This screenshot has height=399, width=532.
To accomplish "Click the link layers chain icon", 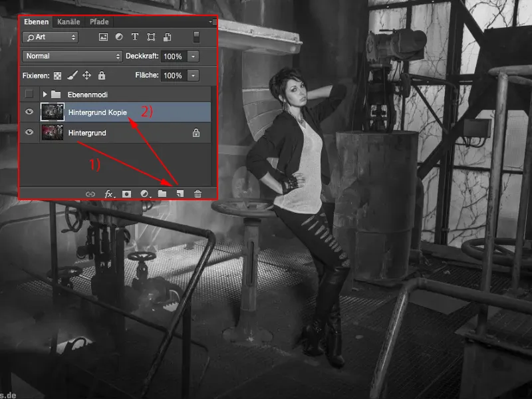I will 90,194.
